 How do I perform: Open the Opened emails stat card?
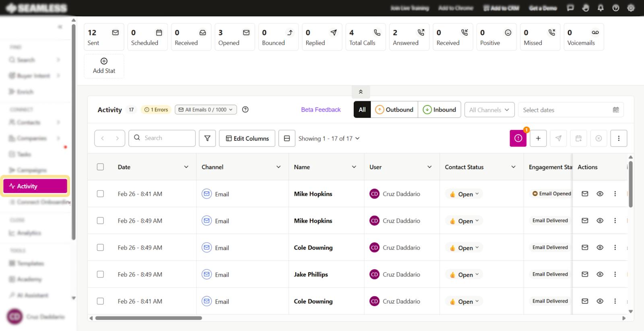coord(235,37)
